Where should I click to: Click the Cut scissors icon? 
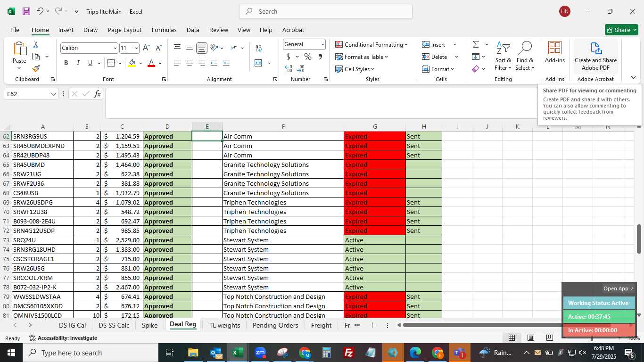[36, 45]
